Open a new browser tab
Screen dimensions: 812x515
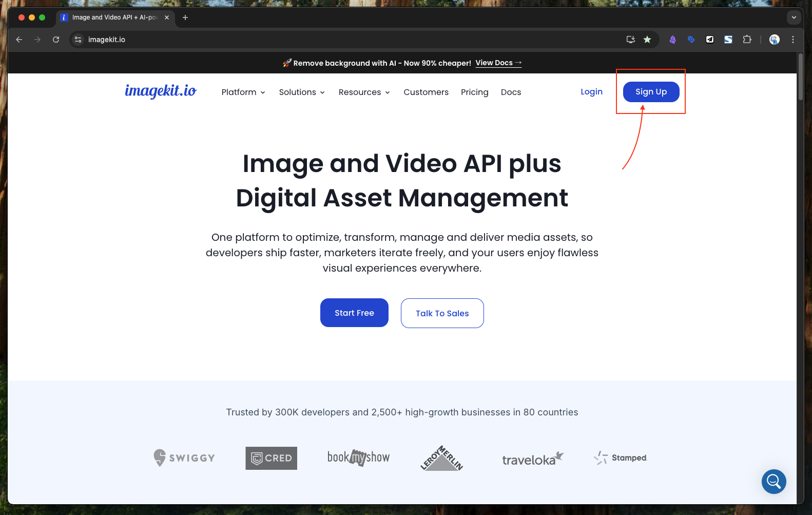tap(185, 17)
